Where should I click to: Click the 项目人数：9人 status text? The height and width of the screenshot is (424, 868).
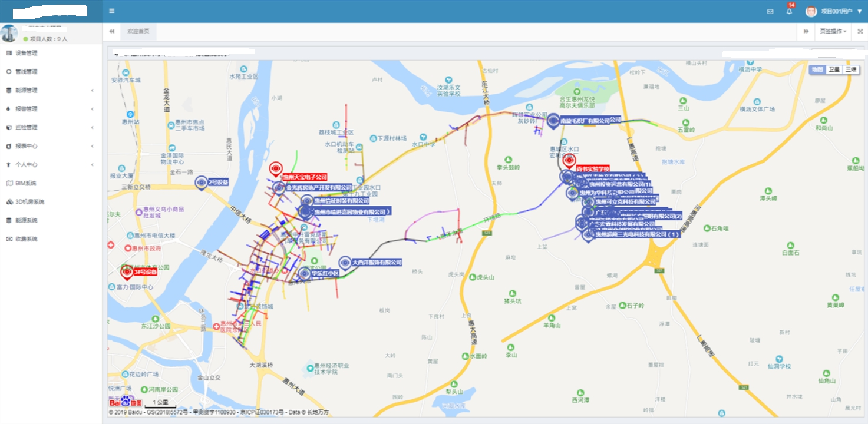click(48, 39)
